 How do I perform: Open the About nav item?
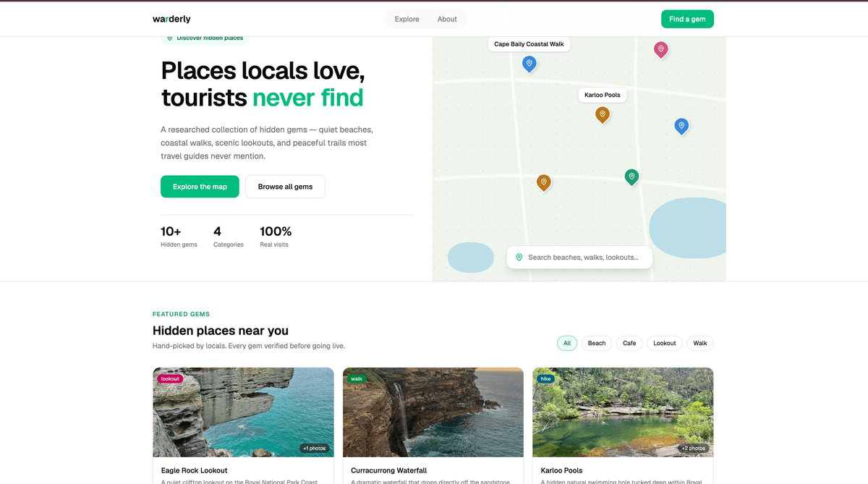tap(447, 20)
